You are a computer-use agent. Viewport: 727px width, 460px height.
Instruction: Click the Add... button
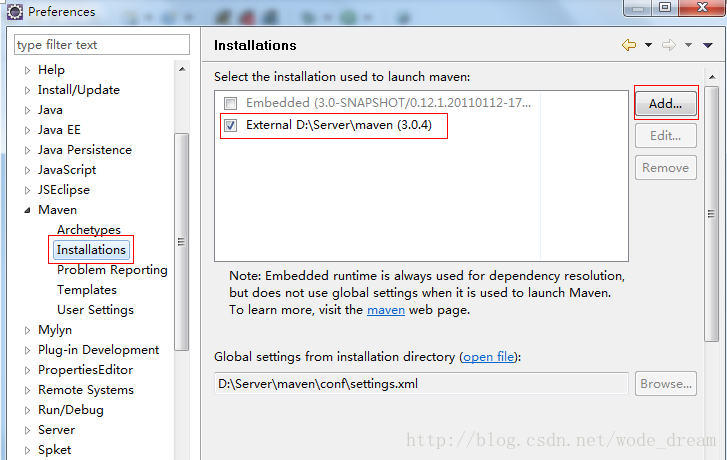(x=666, y=103)
